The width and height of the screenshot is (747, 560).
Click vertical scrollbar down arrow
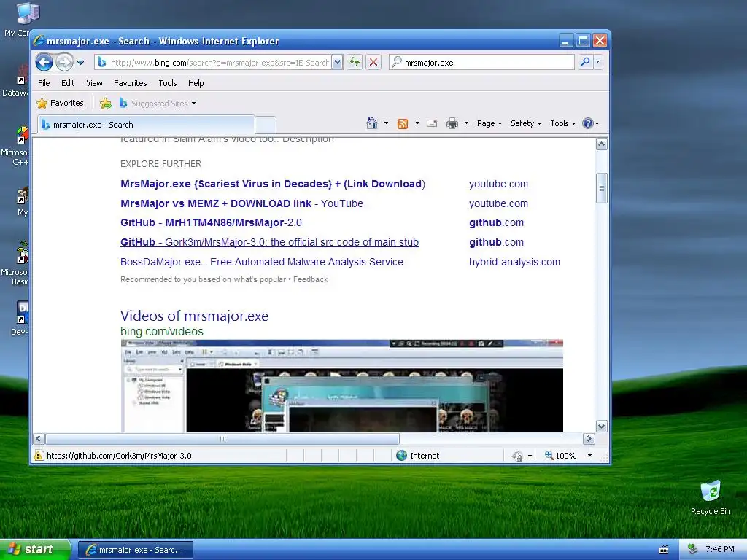602,426
